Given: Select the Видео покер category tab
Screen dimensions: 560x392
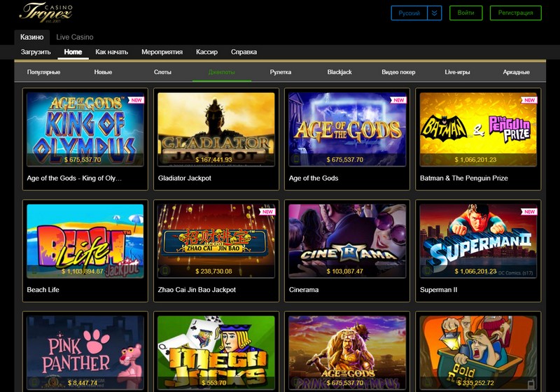Looking at the screenshot, I should coord(398,72).
